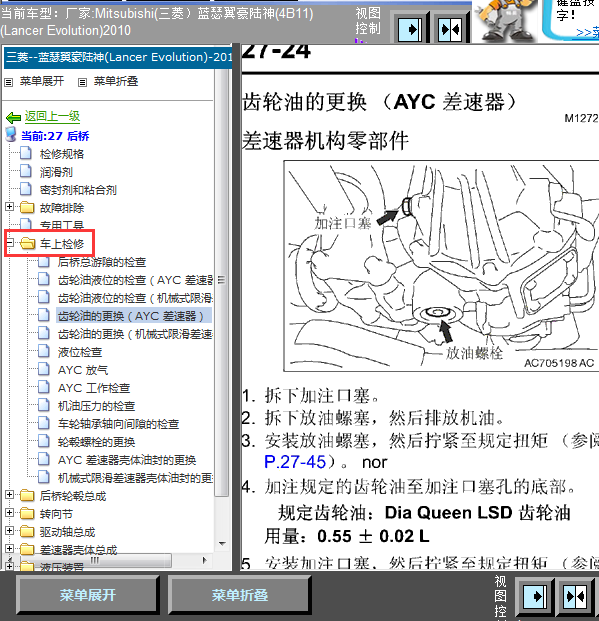Screen dimensions: 599x621
Task: Click bottom view control collapse-arrows icon
Action: pos(575,596)
